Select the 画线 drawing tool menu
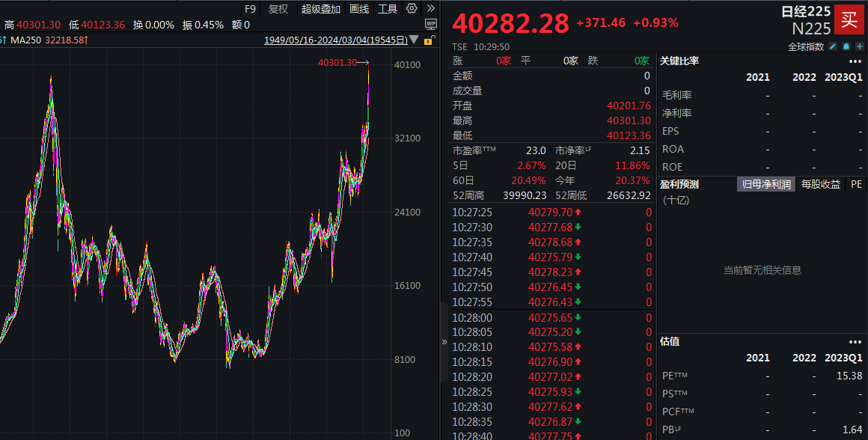The width and height of the screenshot is (868, 440). point(359,9)
